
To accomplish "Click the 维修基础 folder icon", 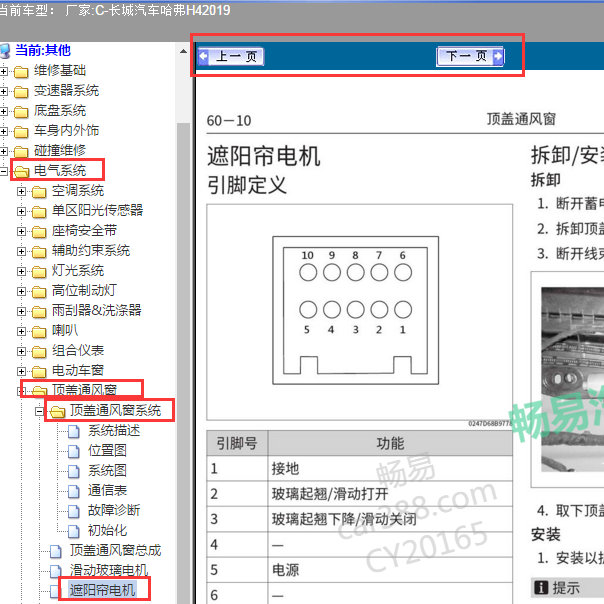I will [x=21, y=72].
